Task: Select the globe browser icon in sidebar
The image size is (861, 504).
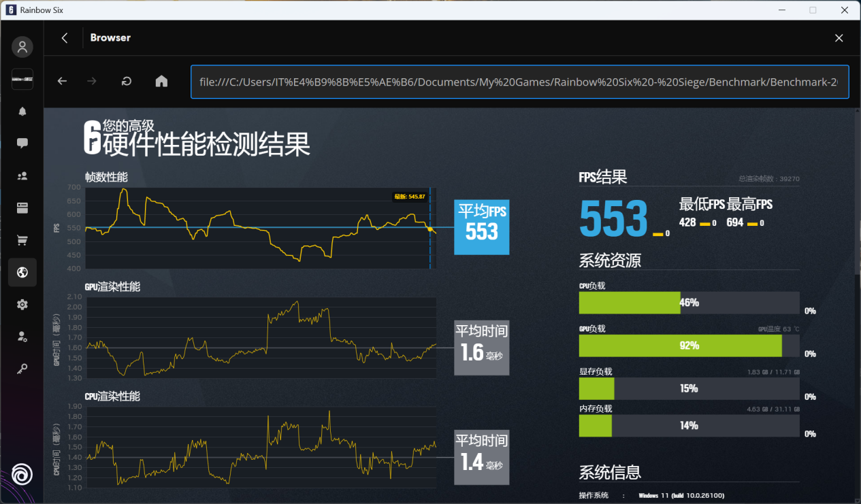Action: 22,273
